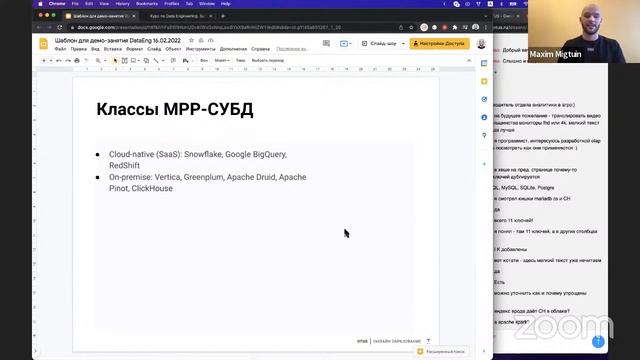The image size is (640, 360).
Task: Add a comment from toolbar
Action: [x=173, y=60]
